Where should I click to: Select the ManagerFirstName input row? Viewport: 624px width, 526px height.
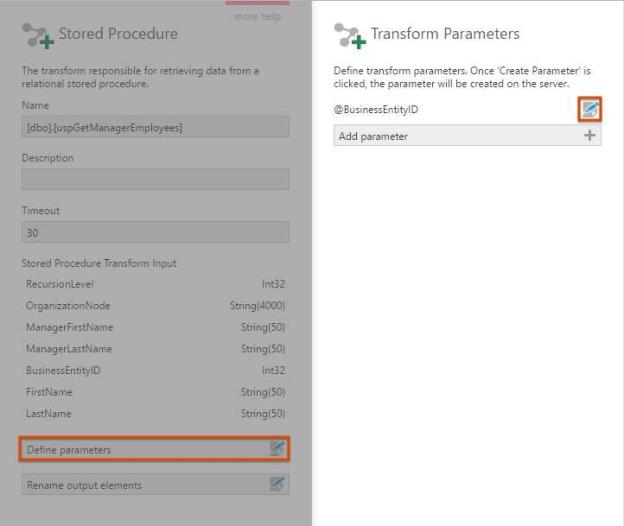click(155, 327)
